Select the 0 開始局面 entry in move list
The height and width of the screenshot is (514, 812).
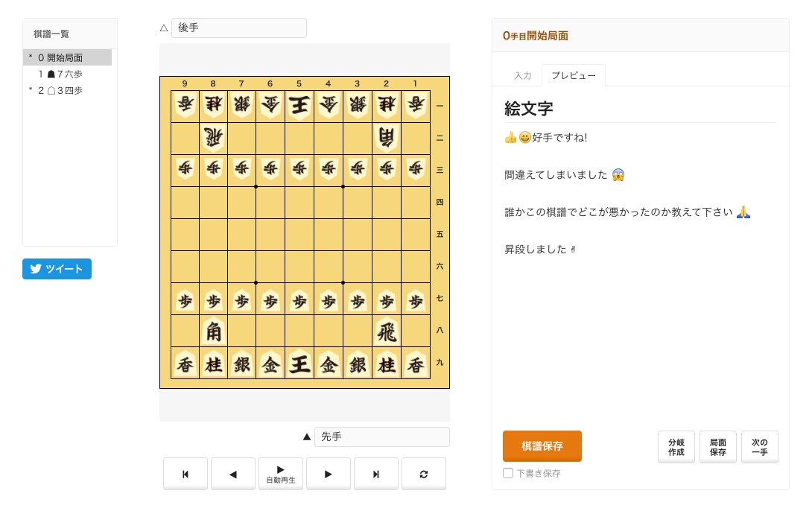67,57
